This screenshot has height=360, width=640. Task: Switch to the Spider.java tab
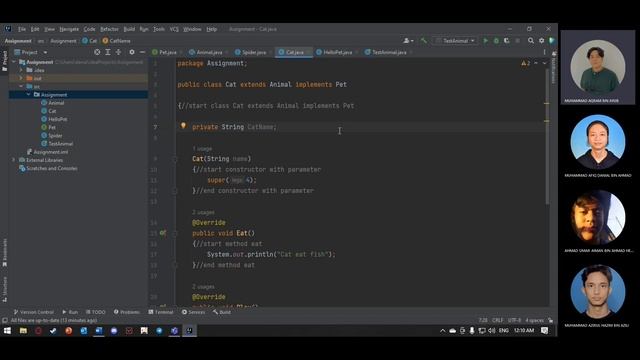(x=253, y=52)
